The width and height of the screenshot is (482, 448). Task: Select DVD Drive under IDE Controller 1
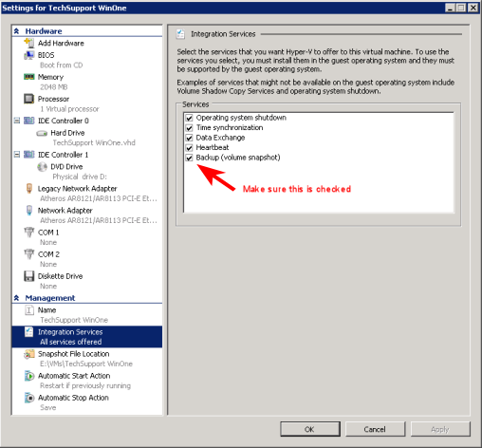coord(66,166)
